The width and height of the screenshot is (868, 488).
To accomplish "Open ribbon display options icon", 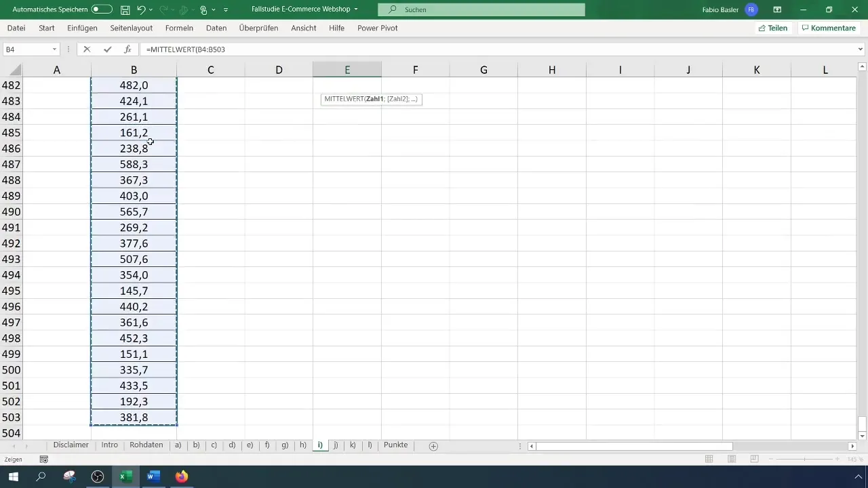I will coord(777,9).
